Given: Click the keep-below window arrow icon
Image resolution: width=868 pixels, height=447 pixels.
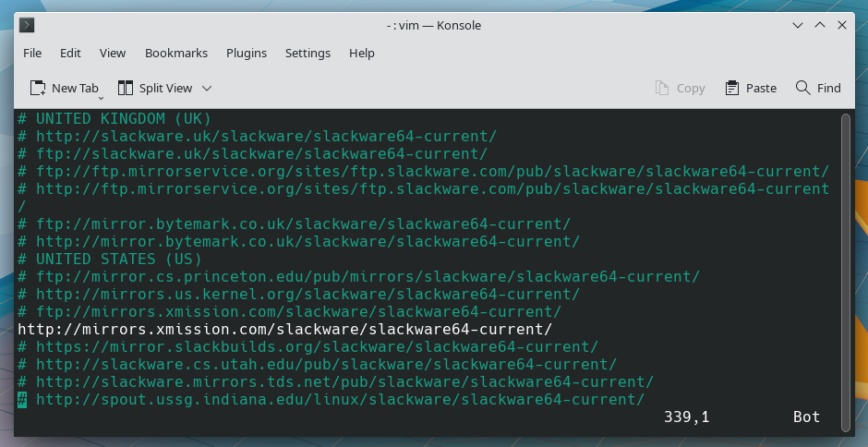Looking at the screenshot, I should pyautogui.click(x=798, y=26).
